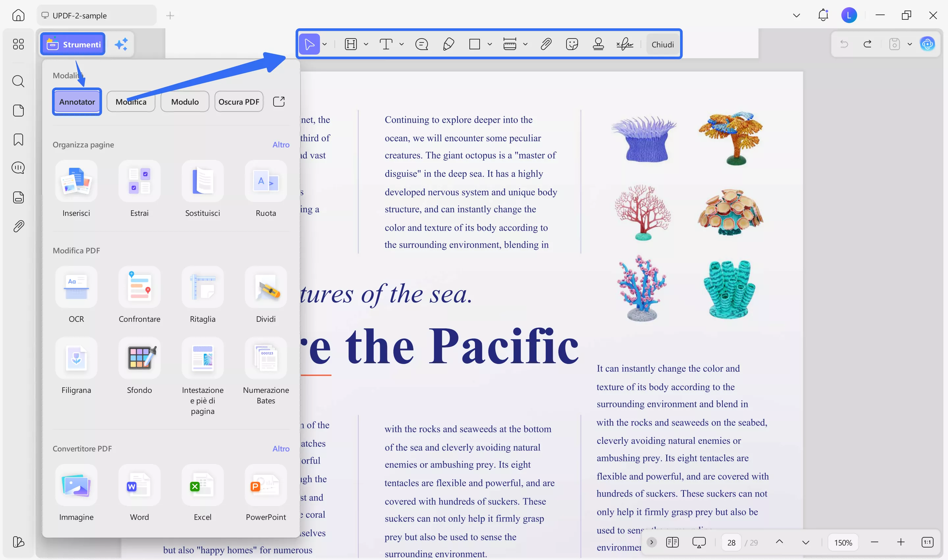Open the Filigrana watermark tool

(76, 359)
